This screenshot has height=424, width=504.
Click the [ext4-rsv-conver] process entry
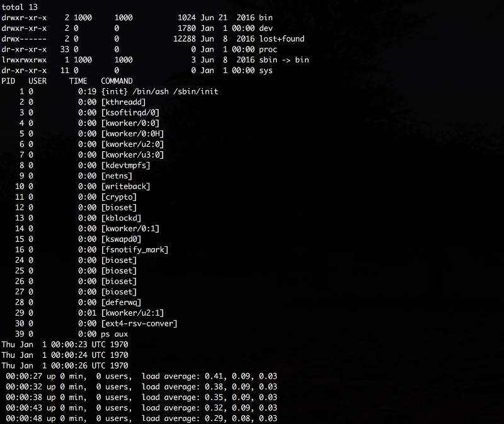click(x=139, y=324)
